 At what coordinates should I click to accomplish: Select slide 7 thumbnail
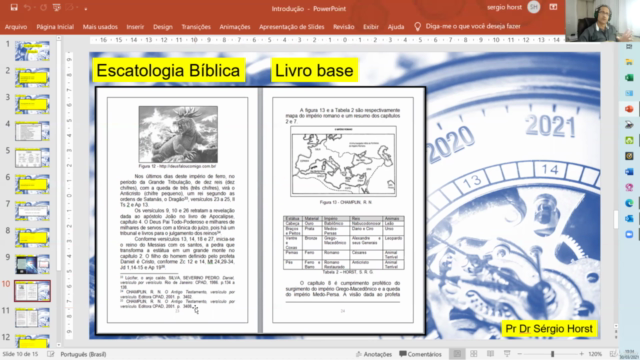coord(32,211)
